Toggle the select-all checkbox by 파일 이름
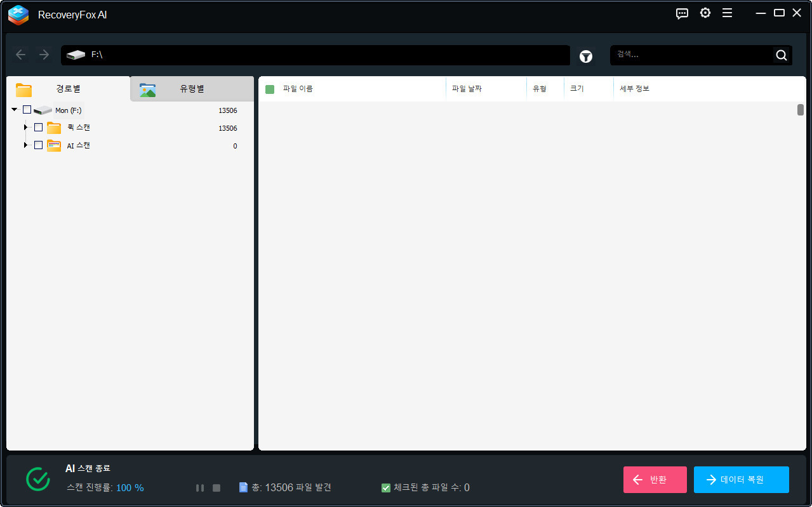 coord(270,89)
